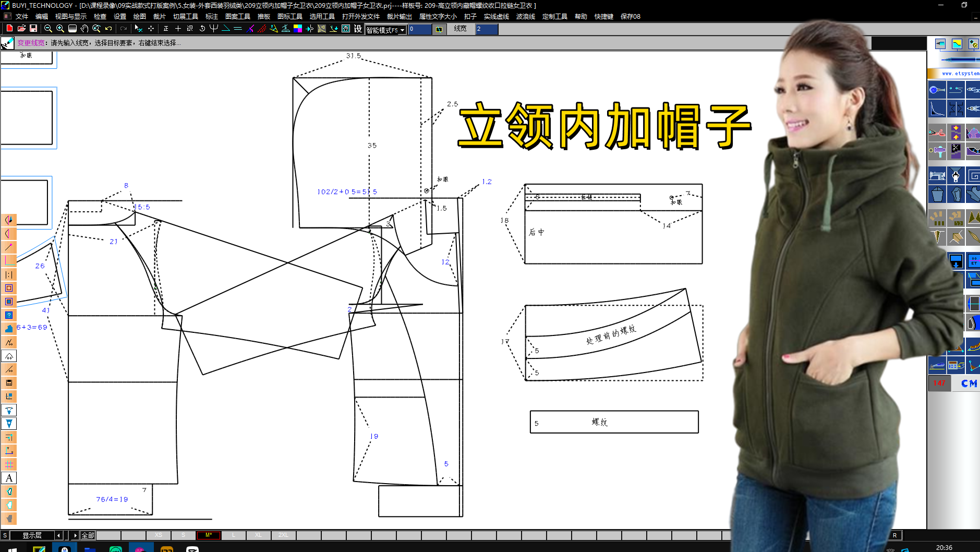980x552 pixels.
Task: Click the 显示层 layer field
Action: click(32, 535)
